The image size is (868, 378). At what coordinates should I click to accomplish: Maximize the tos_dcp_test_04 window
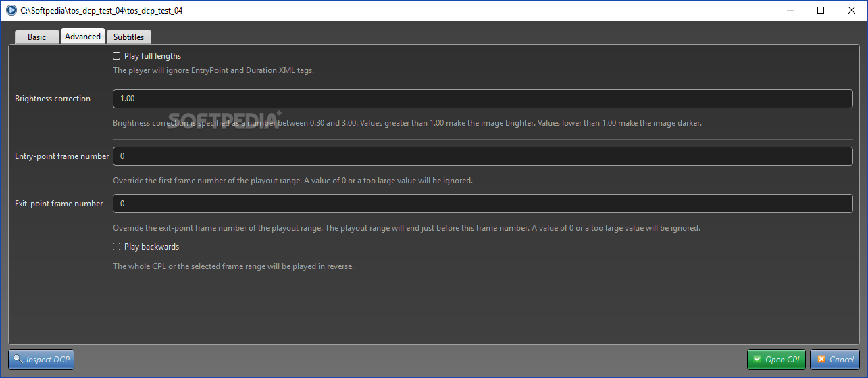(x=821, y=10)
